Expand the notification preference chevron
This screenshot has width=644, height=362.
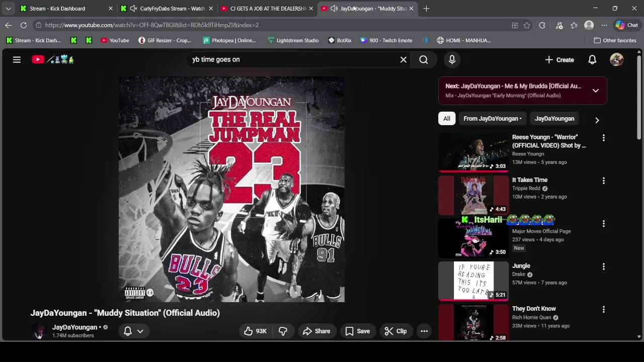(140, 331)
